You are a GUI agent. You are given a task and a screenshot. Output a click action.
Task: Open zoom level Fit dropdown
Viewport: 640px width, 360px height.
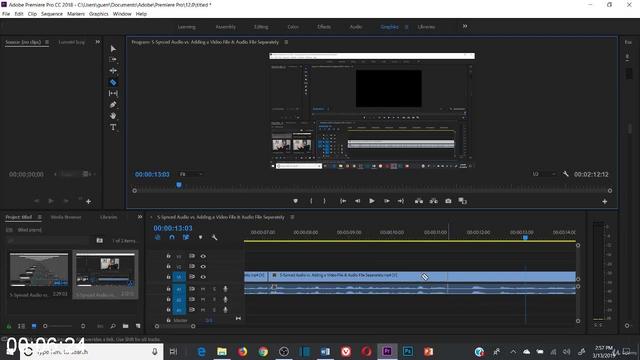[191, 174]
